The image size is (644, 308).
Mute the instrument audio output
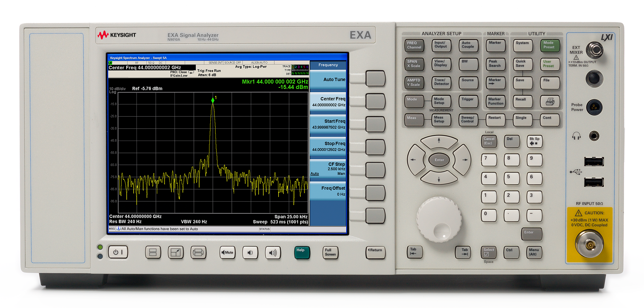(227, 253)
